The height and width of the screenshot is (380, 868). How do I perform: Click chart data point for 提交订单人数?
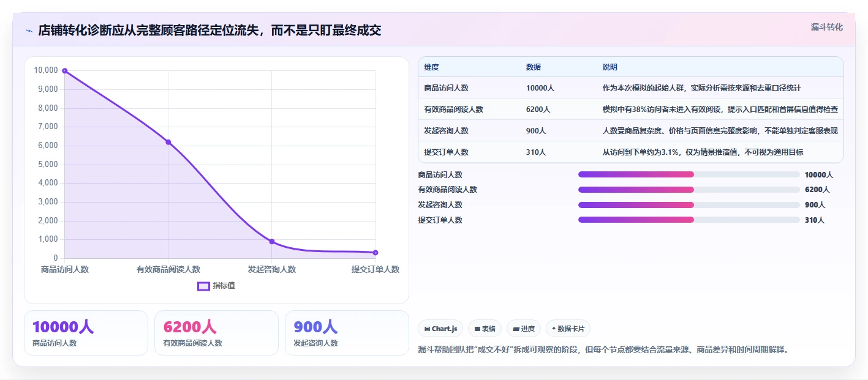pos(376,252)
